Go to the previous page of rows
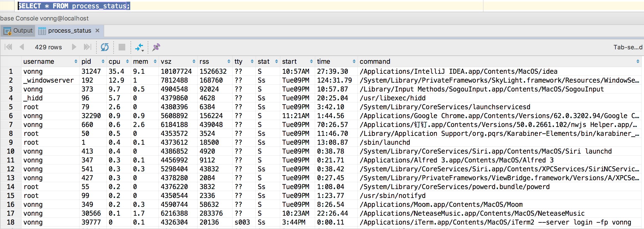 pos(22,47)
